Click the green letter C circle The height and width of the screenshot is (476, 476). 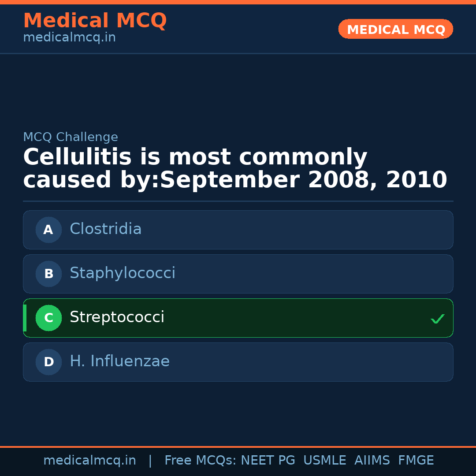tap(48, 318)
